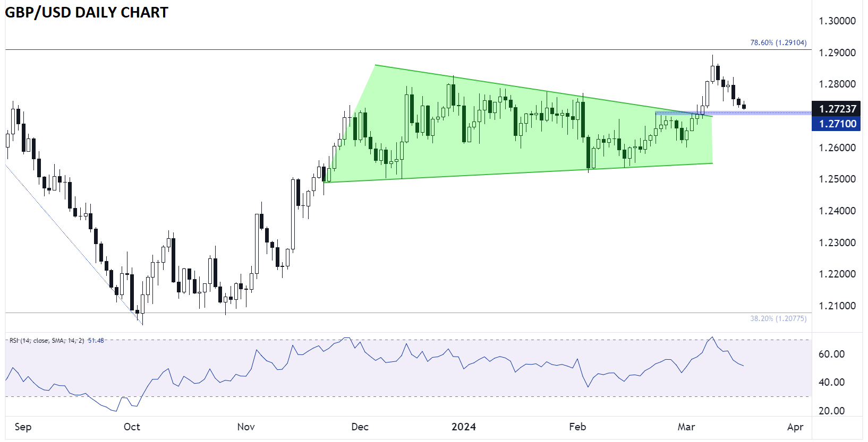Click the 1.30000 price axis label
The width and height of the screenshot is (868, 442).
[837, 21]
